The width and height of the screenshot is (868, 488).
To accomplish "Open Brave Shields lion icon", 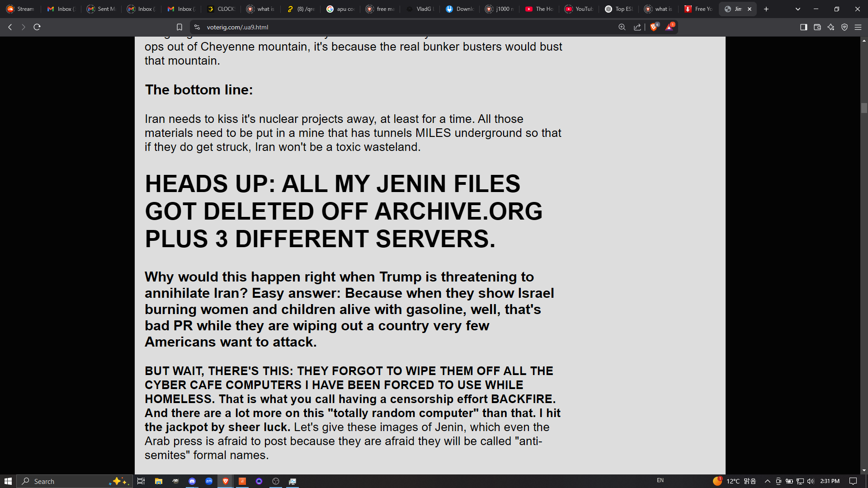I will [x=654, y=27].
